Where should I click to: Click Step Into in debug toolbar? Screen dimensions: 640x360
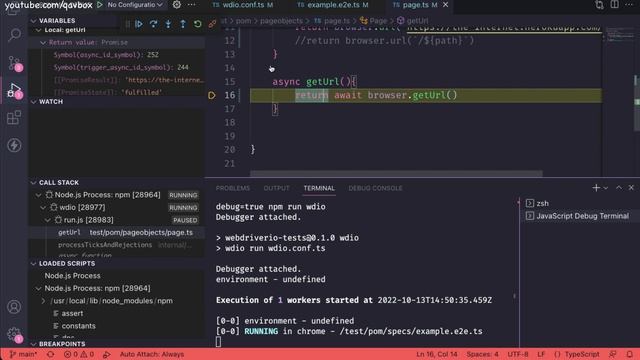[x=168, y=24]
